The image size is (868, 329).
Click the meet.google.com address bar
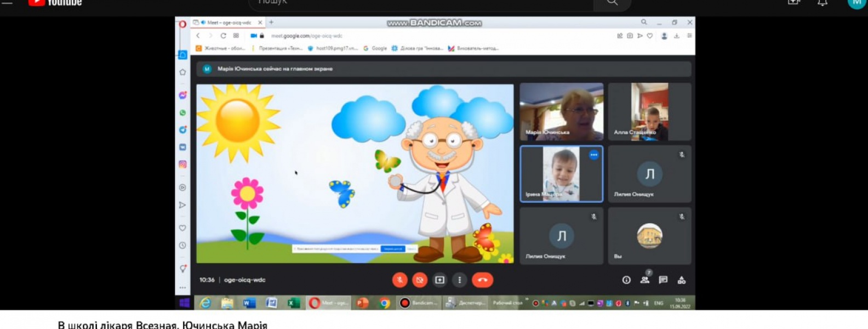pos(307,36)
